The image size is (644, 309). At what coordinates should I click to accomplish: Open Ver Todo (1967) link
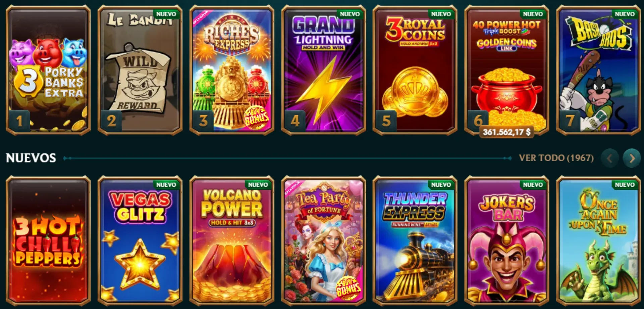click(556, 158)
